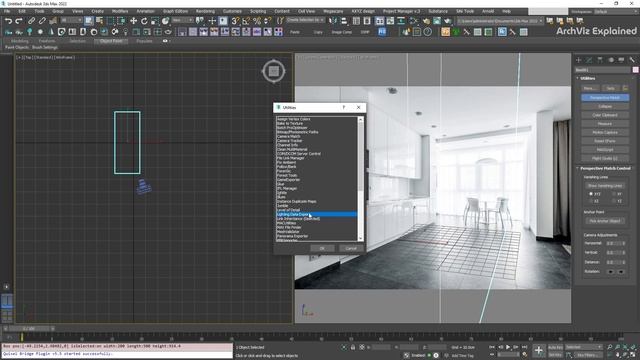Toggle Auto Key animation mode
This screenshot has width=640, height=360.
(555, 347)
